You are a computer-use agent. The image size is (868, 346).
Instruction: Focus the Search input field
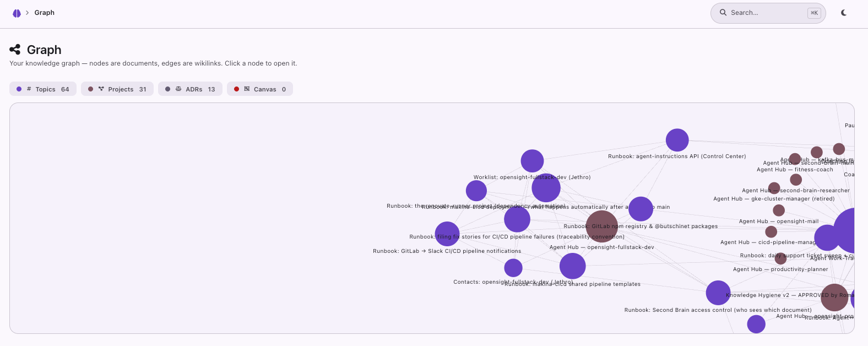[x=768, y=13]
